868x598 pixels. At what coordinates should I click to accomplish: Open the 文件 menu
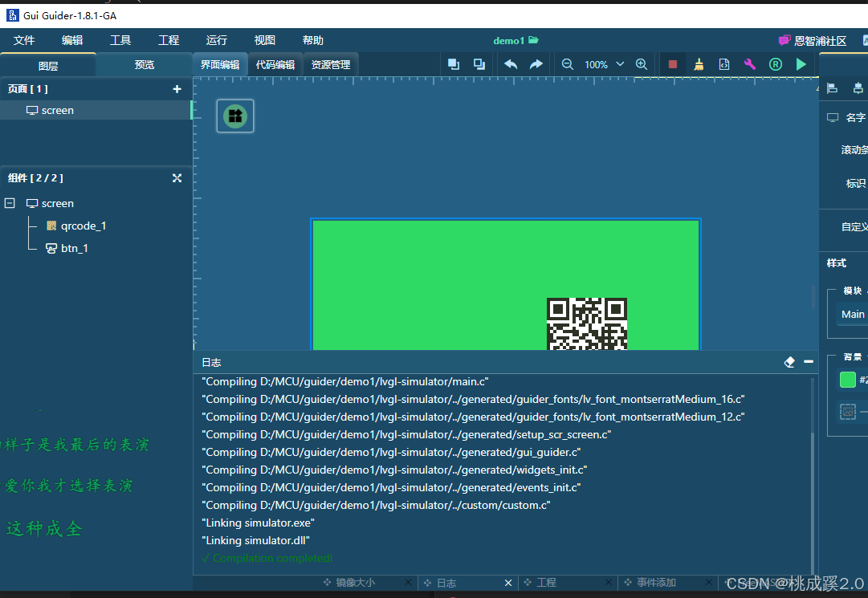point(24,40)
